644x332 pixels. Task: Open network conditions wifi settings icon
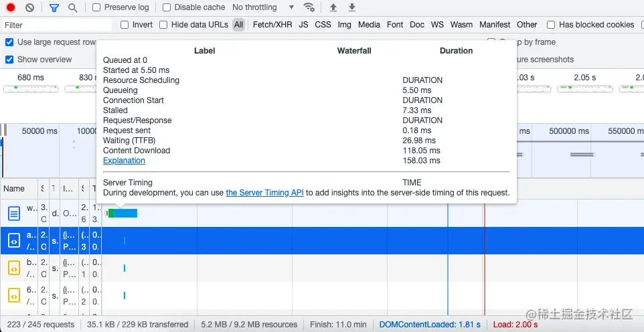(309, 7)
